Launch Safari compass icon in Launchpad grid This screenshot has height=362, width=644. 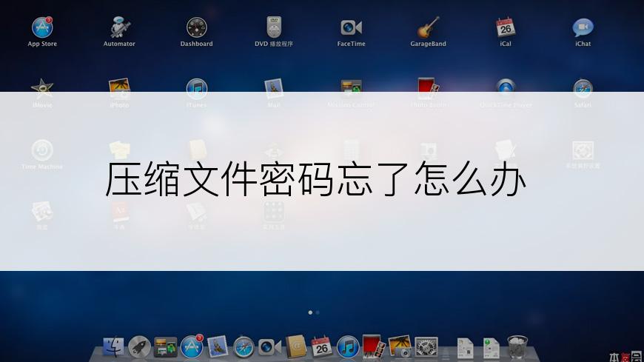pos(583,88)
